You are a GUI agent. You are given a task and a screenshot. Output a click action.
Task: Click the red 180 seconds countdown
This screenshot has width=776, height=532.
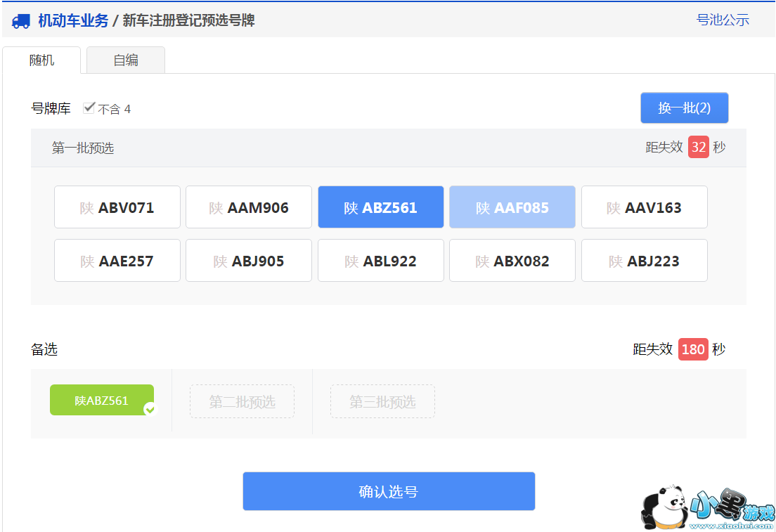point(693,349)
